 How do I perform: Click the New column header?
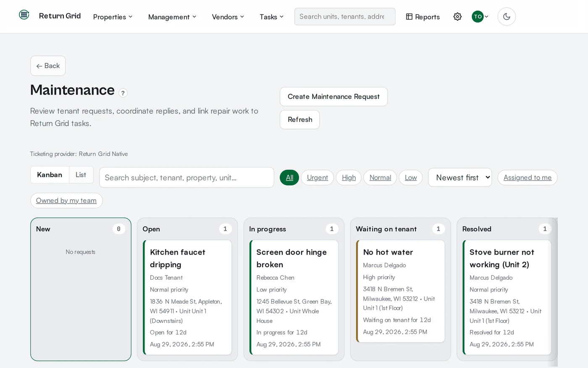coord(43,229)
